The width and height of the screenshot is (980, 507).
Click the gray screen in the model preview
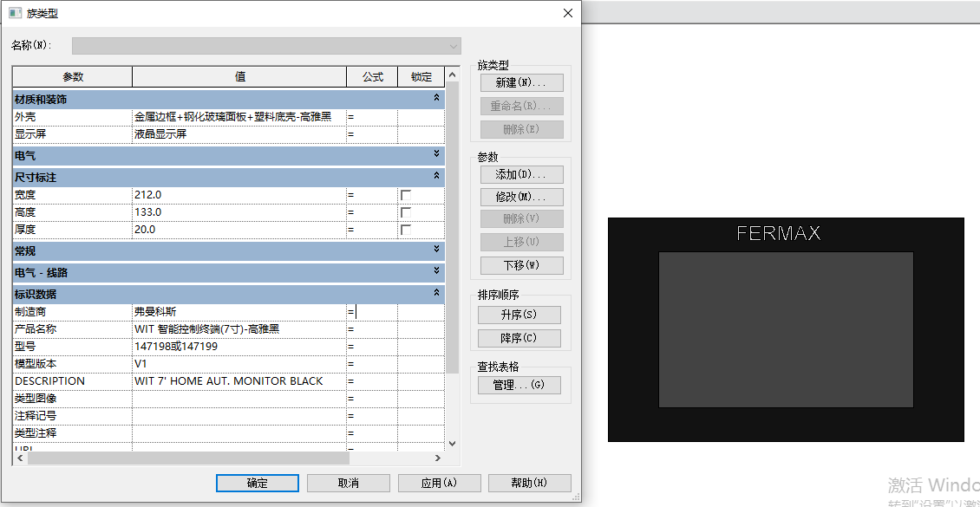click(786, 329)
